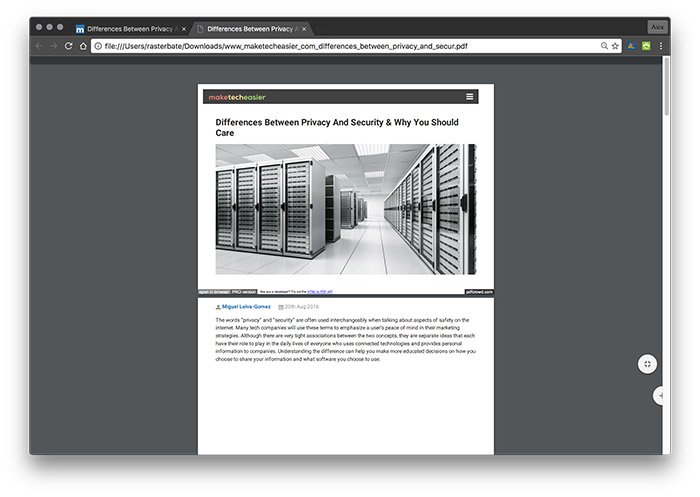The height and width of the screenshot is (497, 700).
Task: Close the first Differences Between Privacy tab
Action: pyautogui.click(x=184, y=29)
